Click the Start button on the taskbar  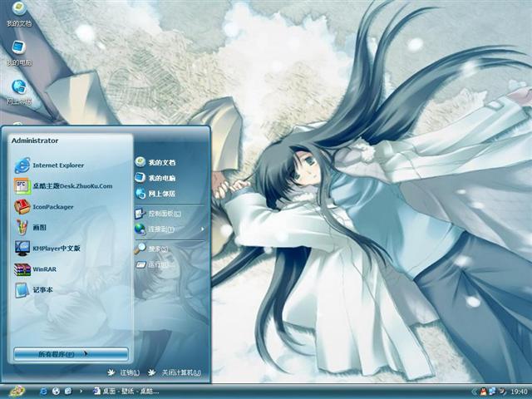point(16,391)
